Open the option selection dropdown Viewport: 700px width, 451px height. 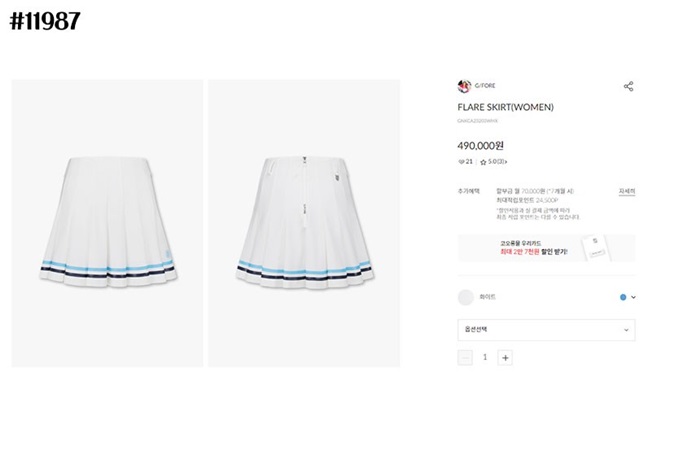(x=546, y=330)
